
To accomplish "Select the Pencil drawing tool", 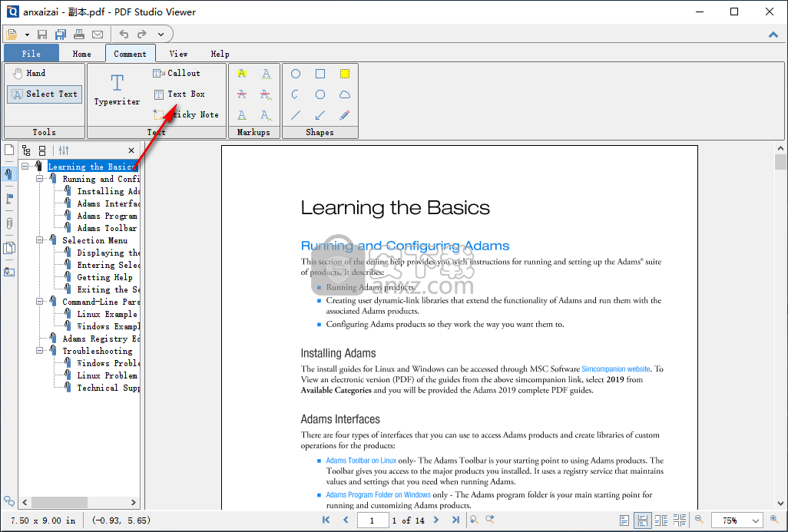I will pyautogui.click(x=345, y=116).
